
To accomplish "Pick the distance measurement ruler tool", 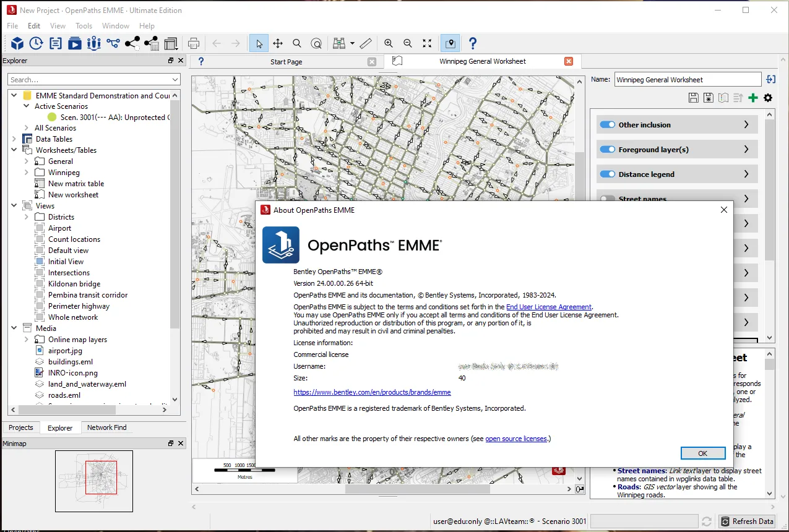I will [366, 43].
